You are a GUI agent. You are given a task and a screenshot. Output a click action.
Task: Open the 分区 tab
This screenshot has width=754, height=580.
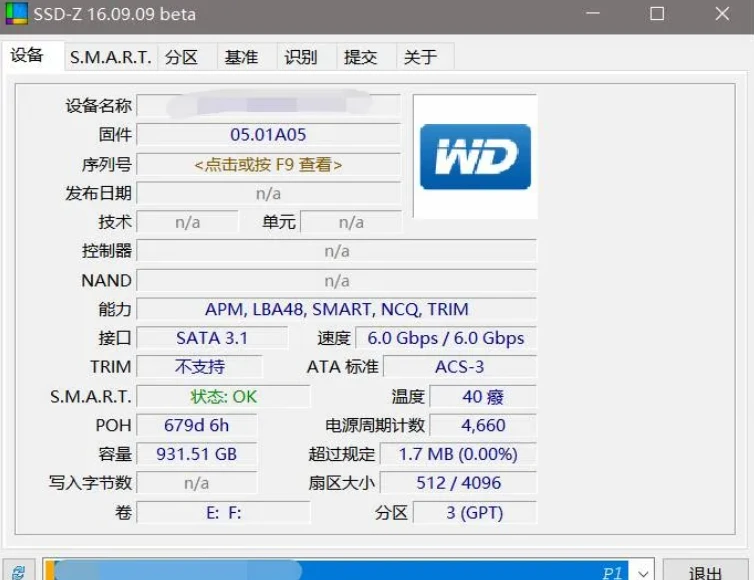(181, 57)
